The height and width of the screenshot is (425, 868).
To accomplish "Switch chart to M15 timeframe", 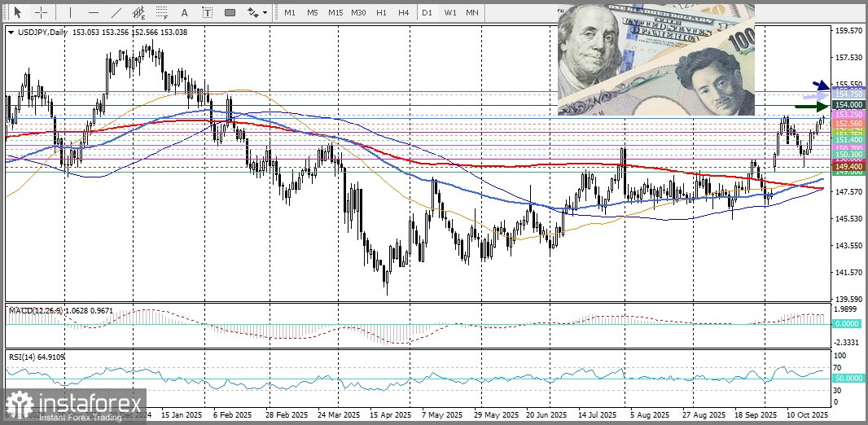I will [335, 12].
